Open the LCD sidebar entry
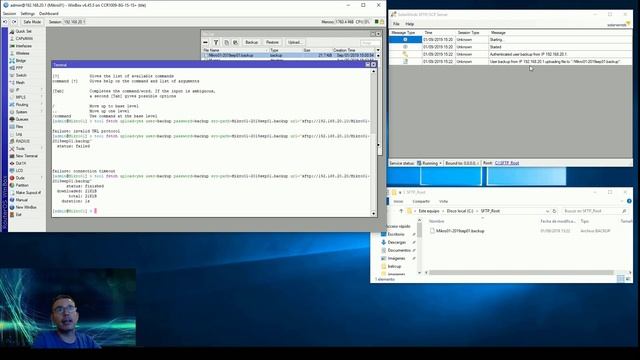Screen dimensions: 640x360 point(19,171)
